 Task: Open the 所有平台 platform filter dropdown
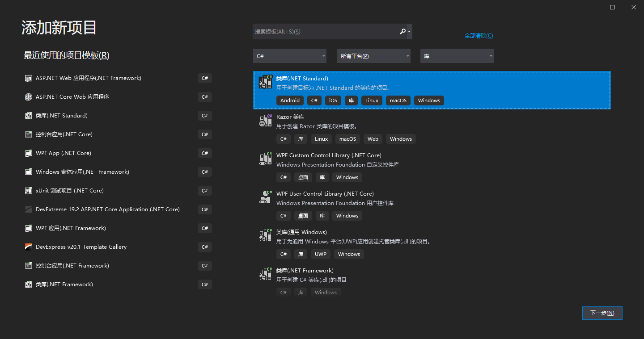point(374,56)
